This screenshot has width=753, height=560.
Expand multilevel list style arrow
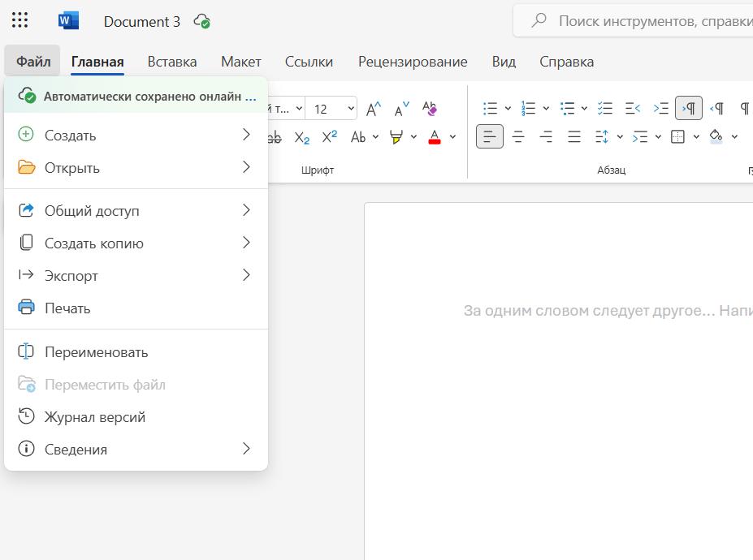[x=584, y=109]
